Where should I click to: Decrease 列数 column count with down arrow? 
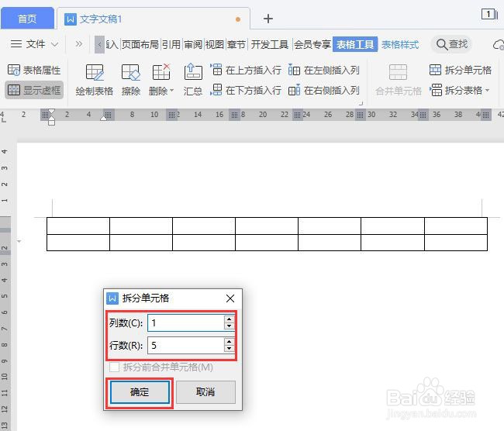[229, 326]
